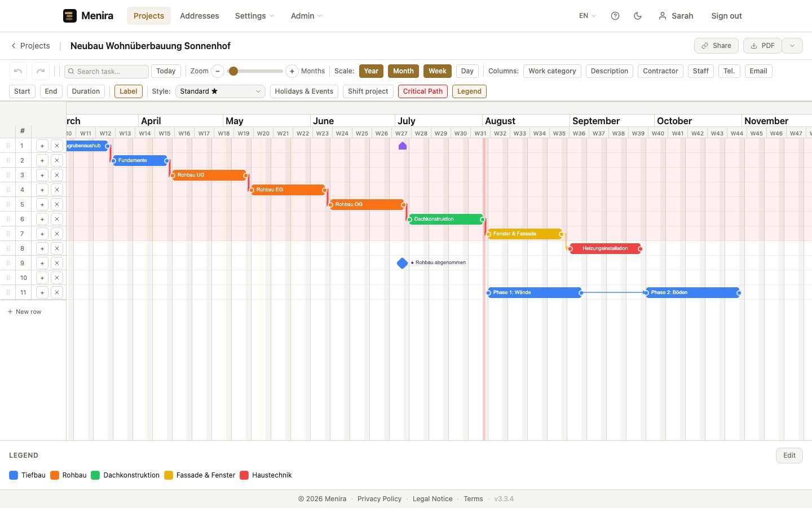Add a row below row 5

(42, 204)
